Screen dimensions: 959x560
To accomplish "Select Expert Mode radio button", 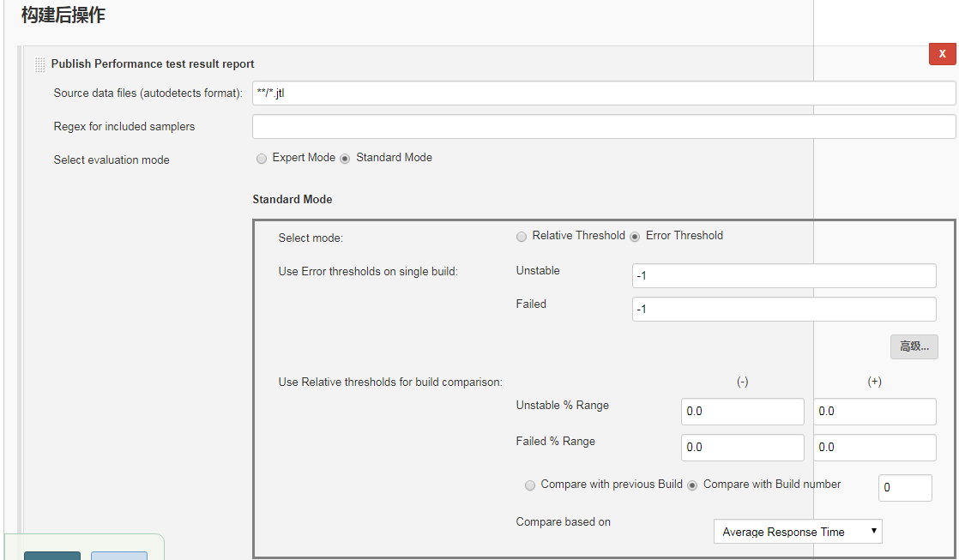I will coord(262,159).
